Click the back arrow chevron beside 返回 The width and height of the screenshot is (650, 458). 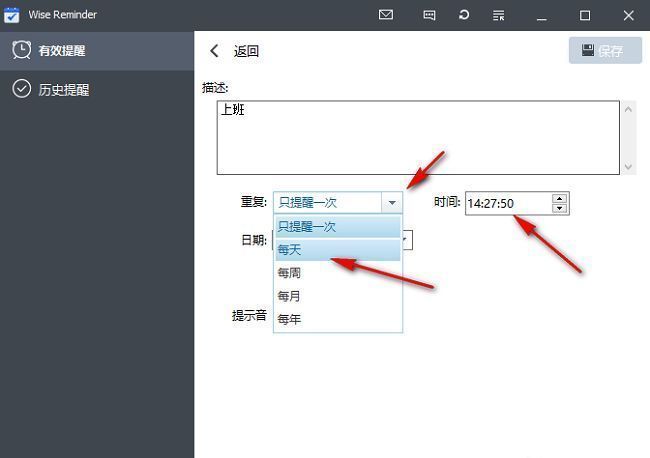(x=214, y=51)
